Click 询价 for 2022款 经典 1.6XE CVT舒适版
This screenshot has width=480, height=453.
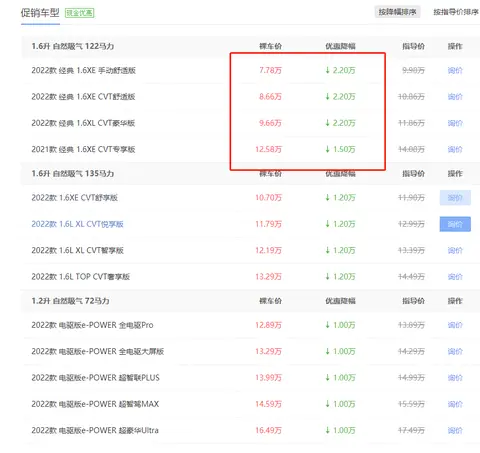pyautogui.click(x=455, y=97)
